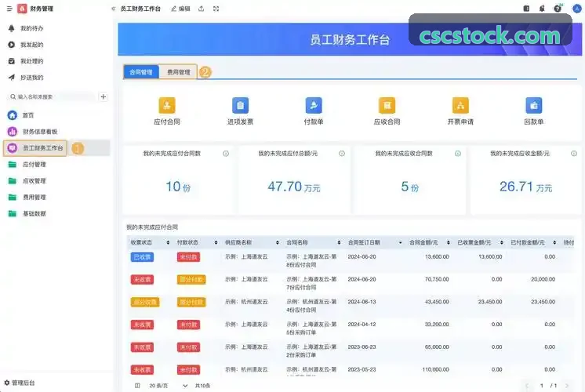Click the 47.70 万元 statistic value
This screenshot has height=392, width=585.
tap(293, 187)
